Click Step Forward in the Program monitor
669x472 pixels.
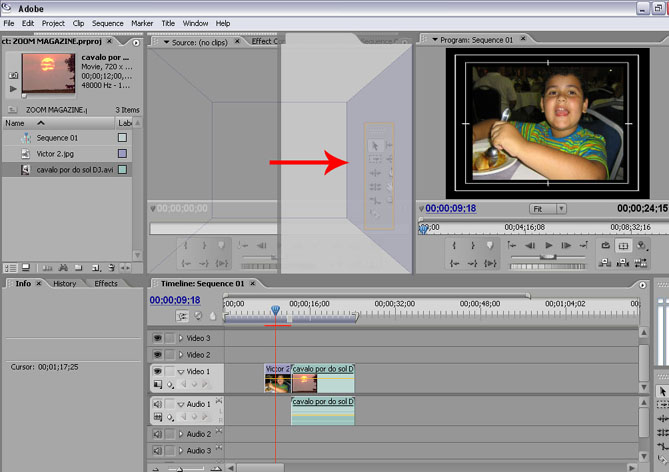[567, 245]
